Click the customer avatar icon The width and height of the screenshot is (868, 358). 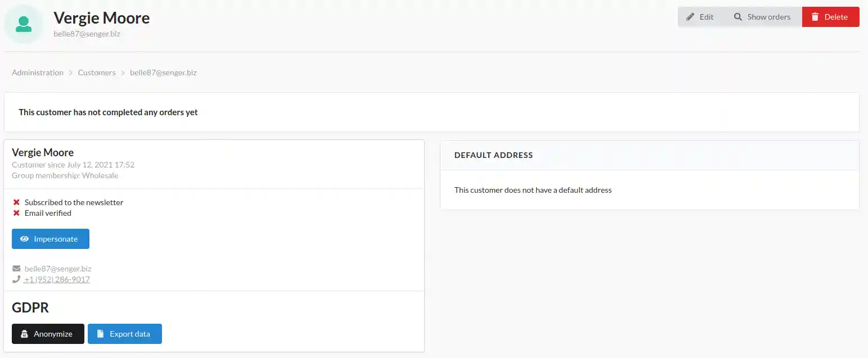(23, 24)
